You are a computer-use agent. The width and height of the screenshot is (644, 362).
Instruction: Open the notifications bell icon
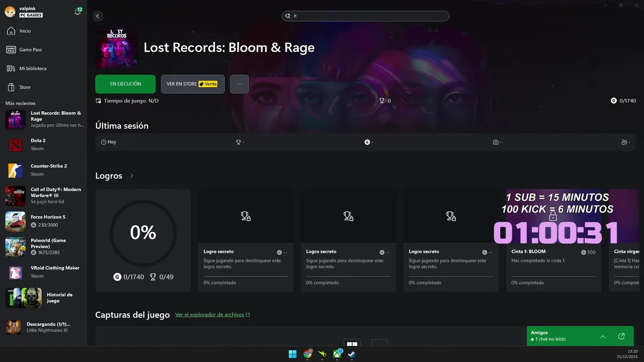[77, 12]
